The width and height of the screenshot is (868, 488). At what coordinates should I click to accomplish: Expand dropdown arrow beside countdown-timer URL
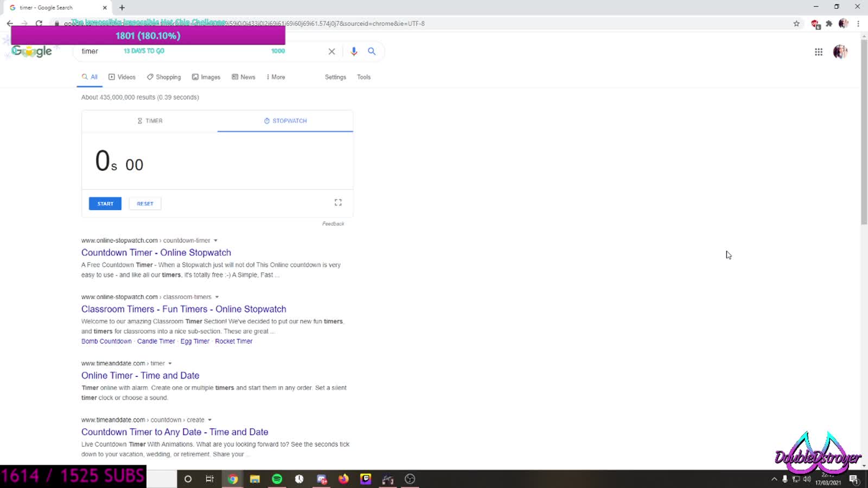click(215, 241)
